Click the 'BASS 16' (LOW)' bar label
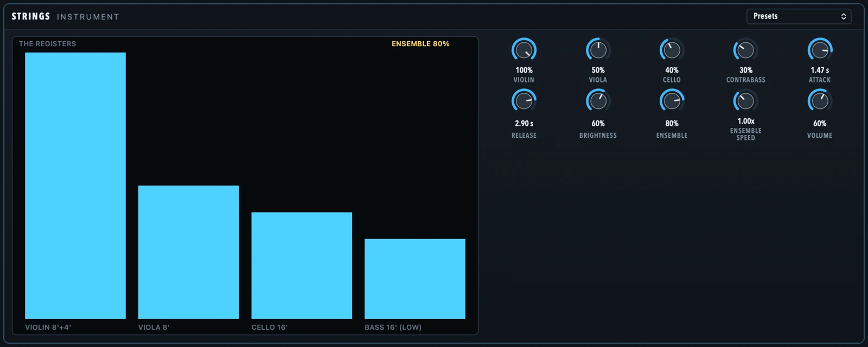The width and height of the screenshot is (868, 347). click(393, 327)
